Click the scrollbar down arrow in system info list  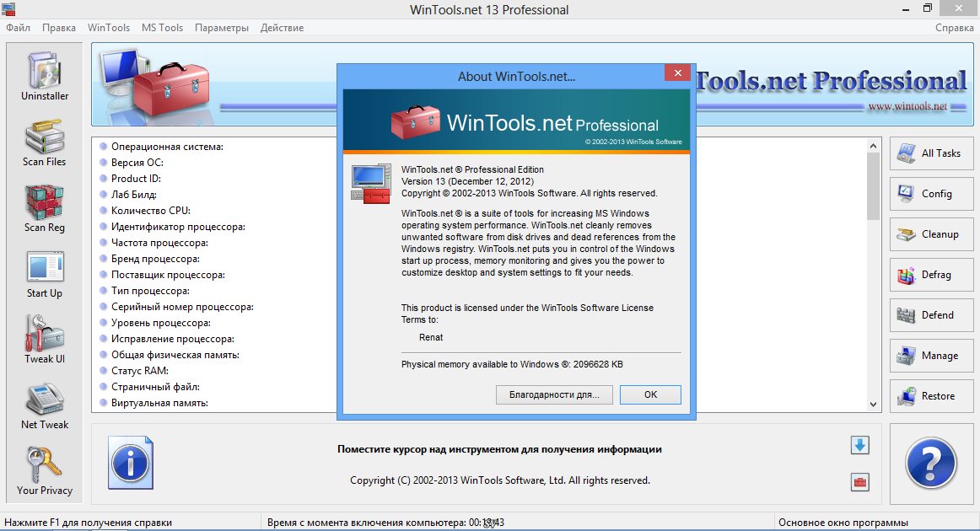pyautogui.click(x=873, y=405)
